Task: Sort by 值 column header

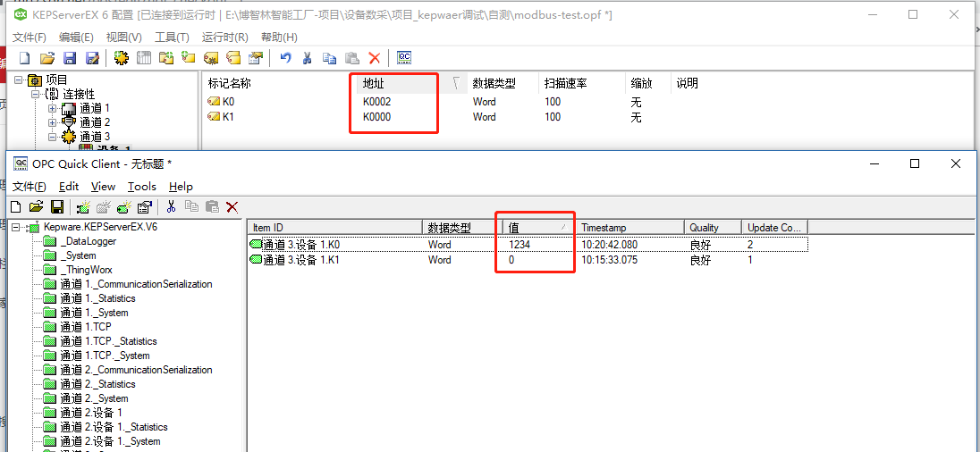Action: (539, 228)
